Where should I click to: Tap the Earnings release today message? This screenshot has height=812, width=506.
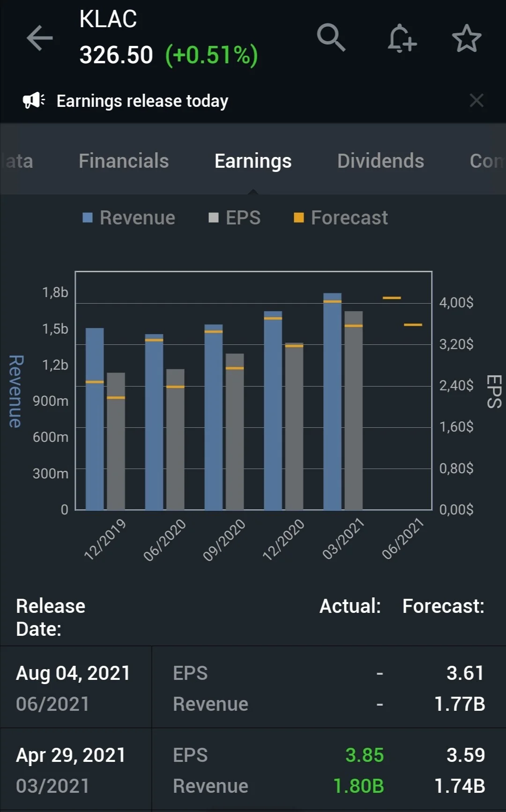point(142,101)
